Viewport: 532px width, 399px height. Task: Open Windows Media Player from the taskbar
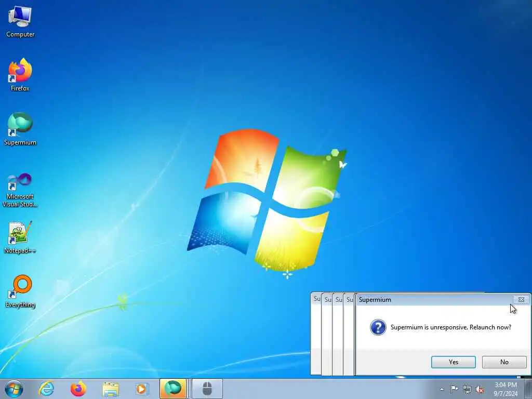point(141,389)
